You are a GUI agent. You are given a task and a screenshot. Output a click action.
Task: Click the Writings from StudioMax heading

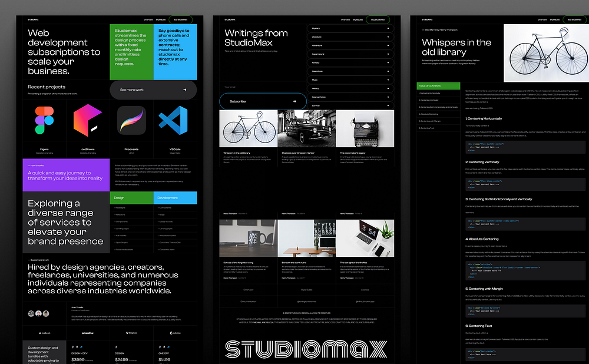coord(256,38)
